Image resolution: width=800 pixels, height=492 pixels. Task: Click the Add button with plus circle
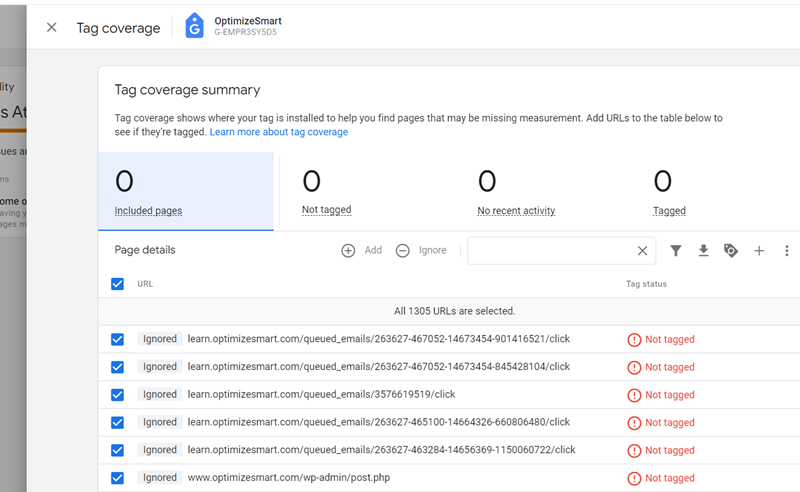362,251
